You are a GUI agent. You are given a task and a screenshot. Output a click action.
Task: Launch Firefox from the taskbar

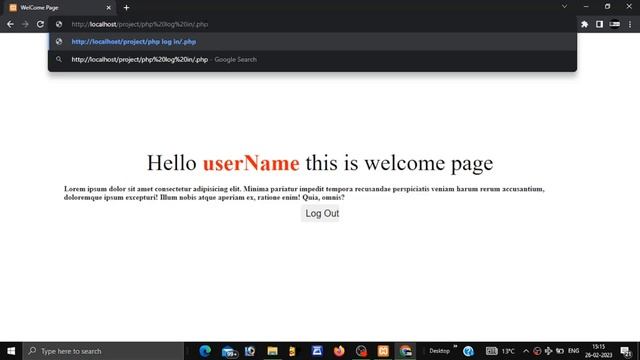tap(339, 351)
